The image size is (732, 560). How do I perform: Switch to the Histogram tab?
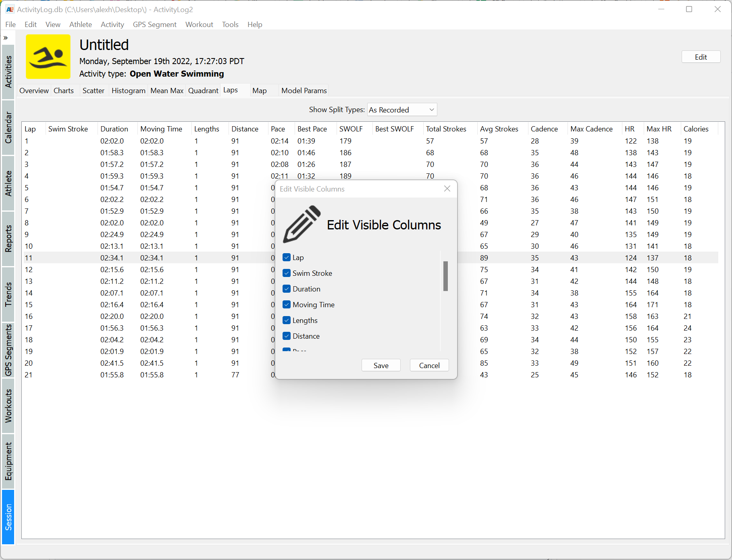128,91
